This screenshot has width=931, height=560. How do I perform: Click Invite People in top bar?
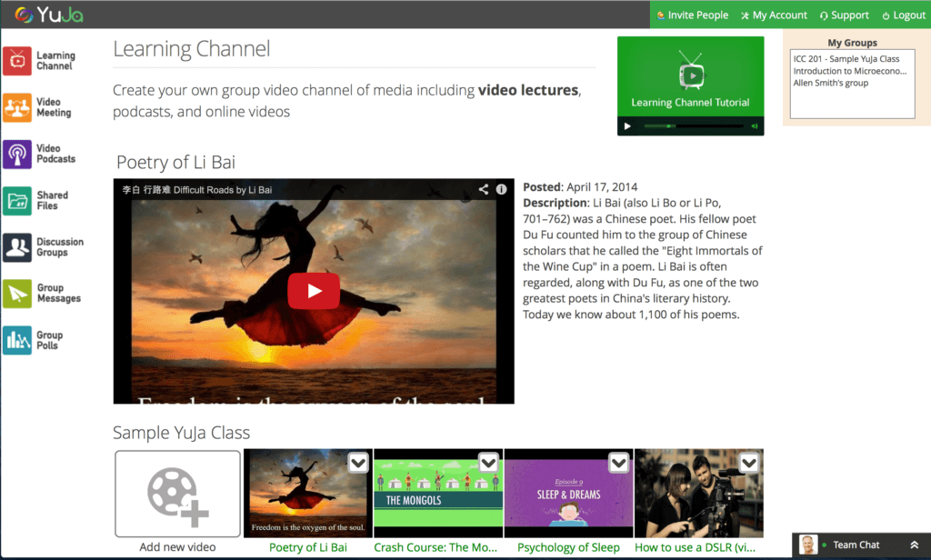click(692, 15)
